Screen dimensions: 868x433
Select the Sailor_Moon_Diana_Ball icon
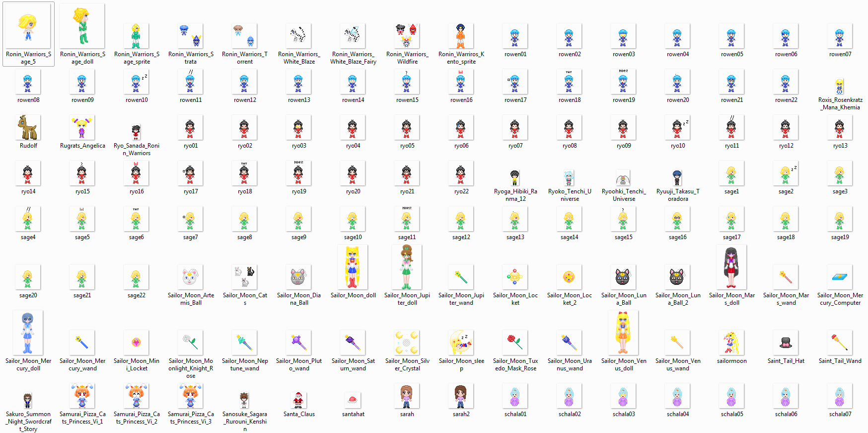[x=298, y=277]
